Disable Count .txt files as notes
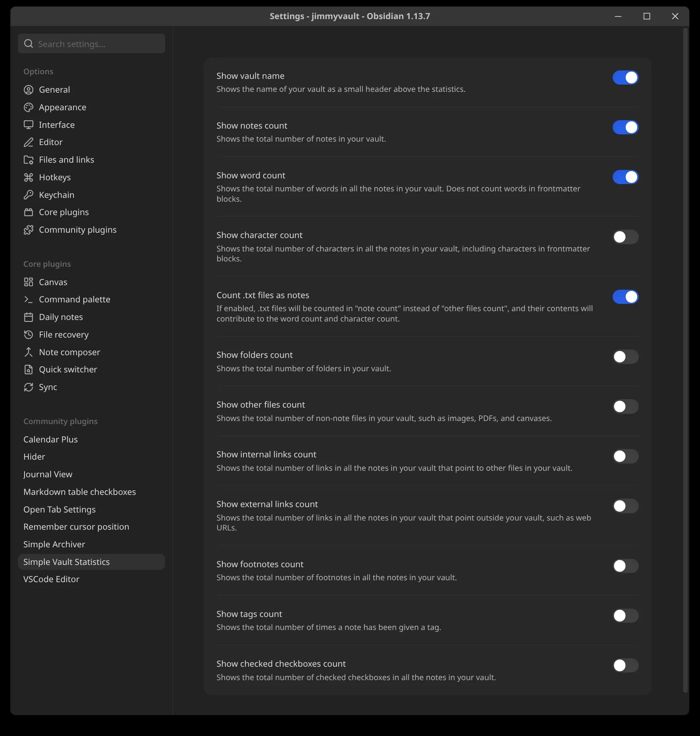Viewport: 700px width, 736px height. click(625, 297)
